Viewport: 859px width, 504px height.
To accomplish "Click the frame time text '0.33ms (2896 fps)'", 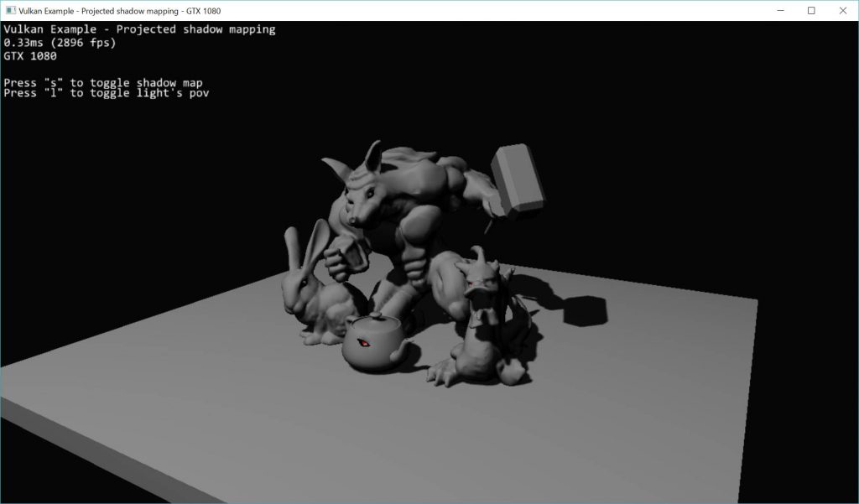I will click(x=60, y=43).
